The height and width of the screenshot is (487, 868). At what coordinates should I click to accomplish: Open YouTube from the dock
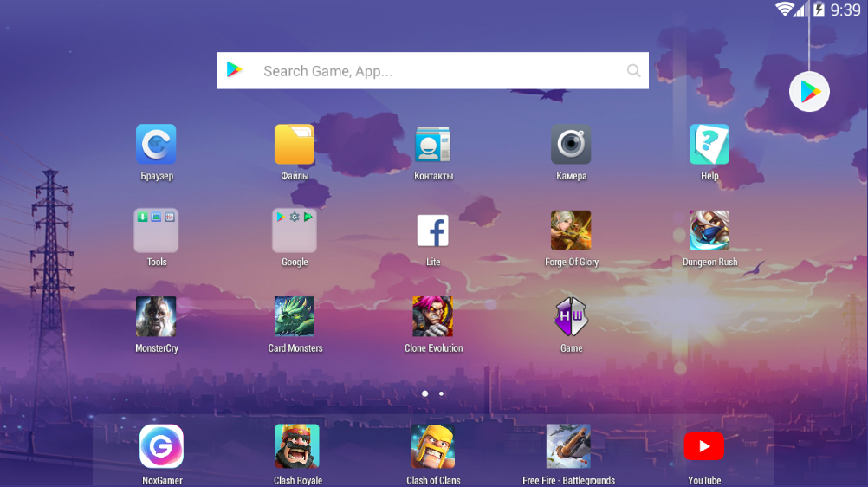click(704, 446)
